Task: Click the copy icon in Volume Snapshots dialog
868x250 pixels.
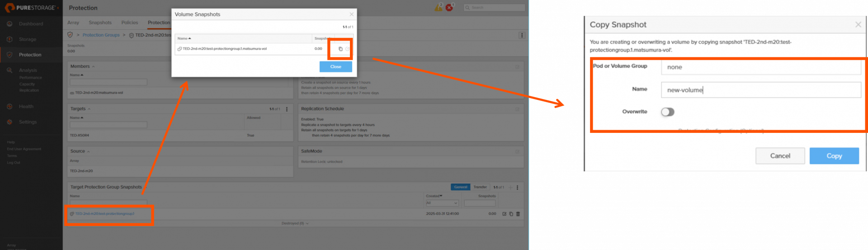Action: (x=340, y=49)
